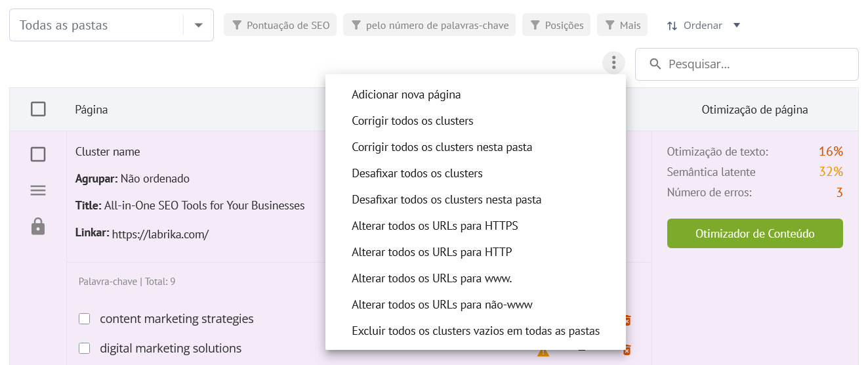Click Agrupar: Não ordenado text
Screen dimensions: 868x365
[x=133, y=179]
